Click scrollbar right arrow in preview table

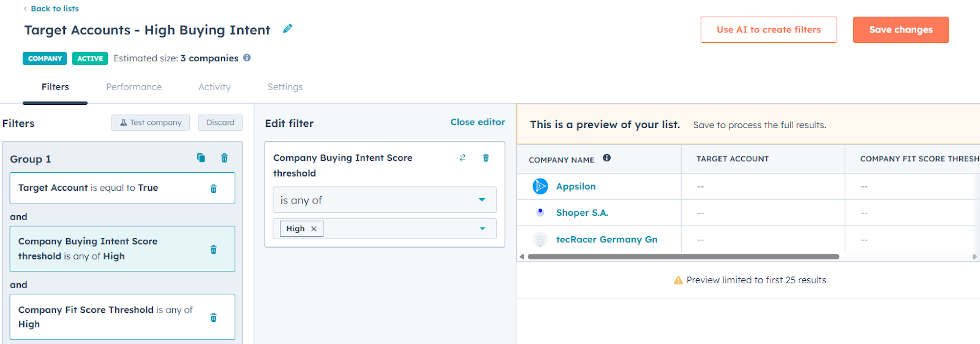pyautogui.click(x=975, y=257)
